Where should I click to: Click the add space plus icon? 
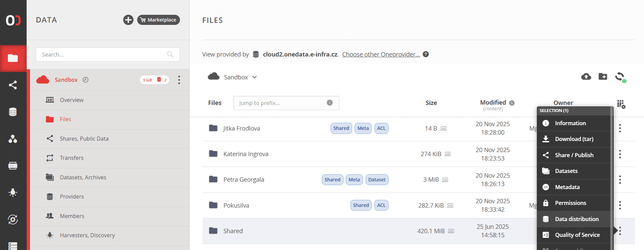tap(128, 20)
